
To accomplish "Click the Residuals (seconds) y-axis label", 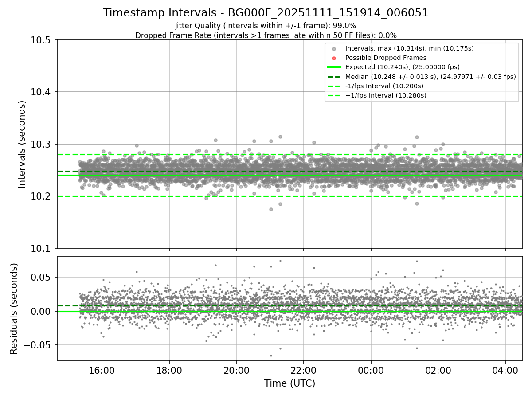I will click(14, 308).
